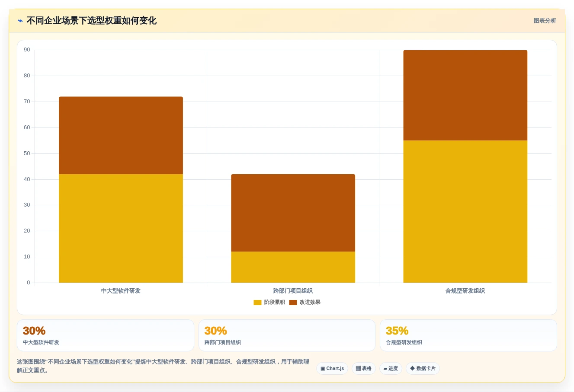Click the 图表分析 label in header

pyautogui.click(x=545, y=21)
